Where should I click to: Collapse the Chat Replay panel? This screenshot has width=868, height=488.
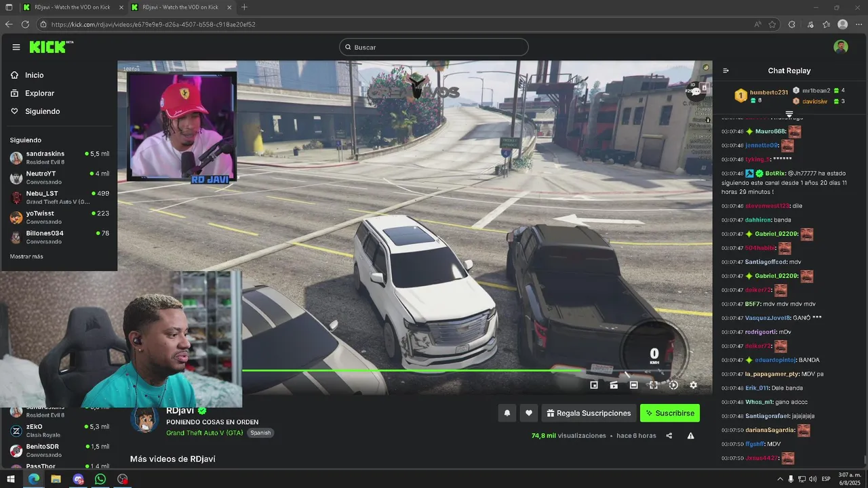[726, 70]
